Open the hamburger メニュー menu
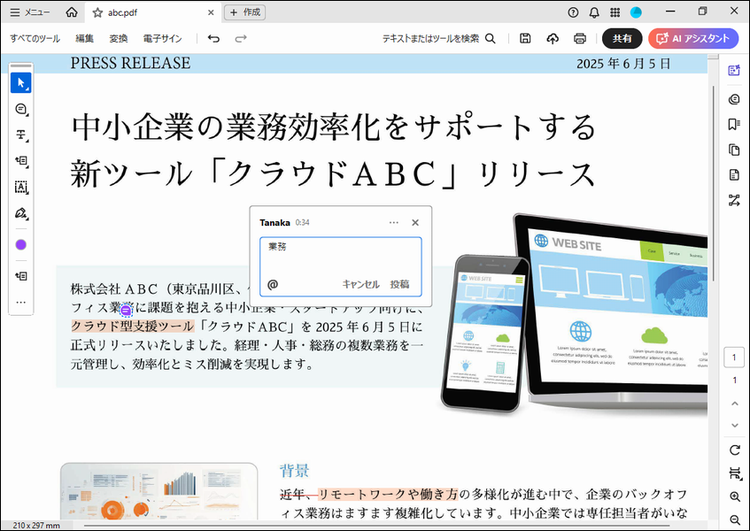This screenshot has width=750, height=531. coord(30,12)
